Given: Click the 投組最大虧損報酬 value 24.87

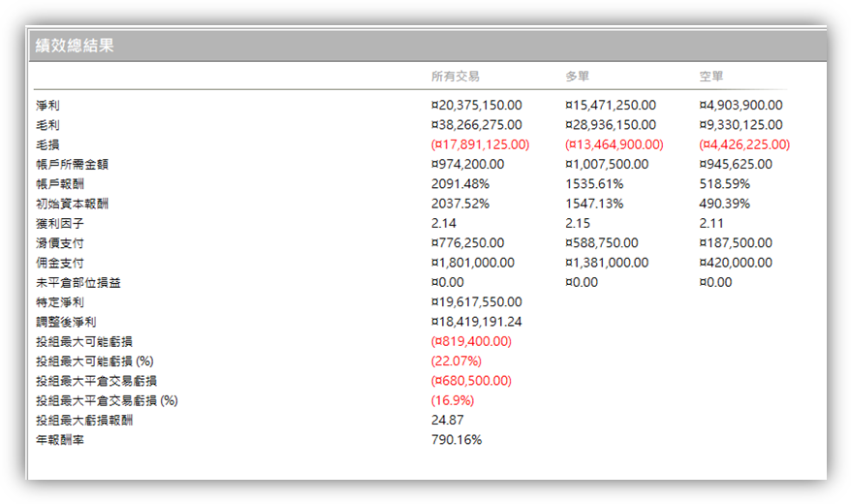Looking at the screenshot, I should click(448, 421).
